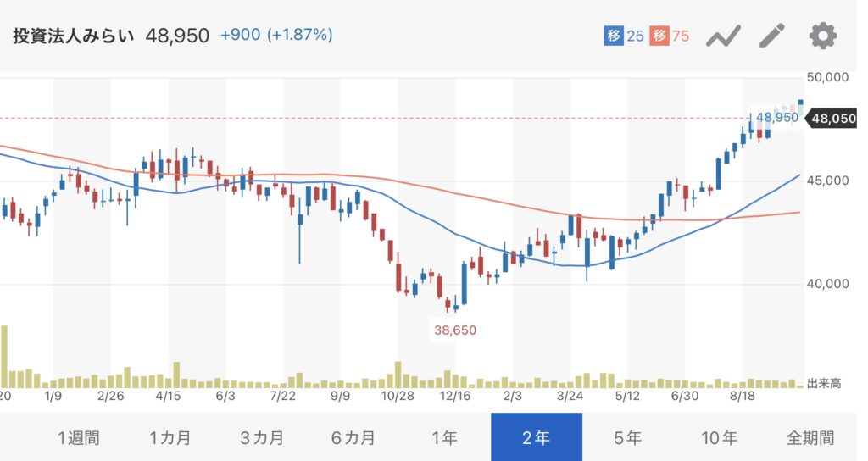
Task: Select the 5年 time range
Action: click(628, 438)
